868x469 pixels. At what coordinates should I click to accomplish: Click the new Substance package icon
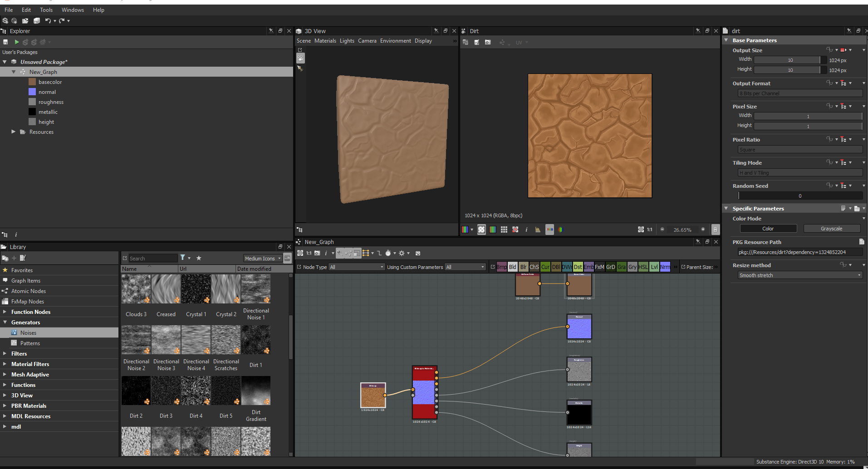pyautogui.click(x=5, y=21)
